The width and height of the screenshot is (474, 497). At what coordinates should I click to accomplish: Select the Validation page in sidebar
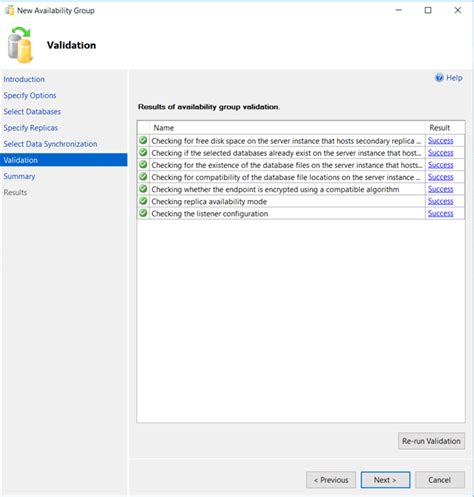pyautogui.click(x=64, y=160)
